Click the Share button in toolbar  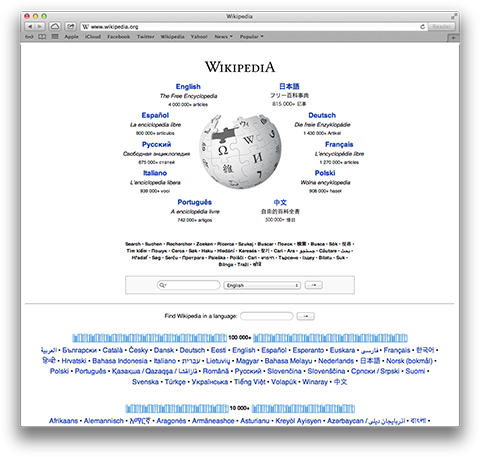[70, 26]
